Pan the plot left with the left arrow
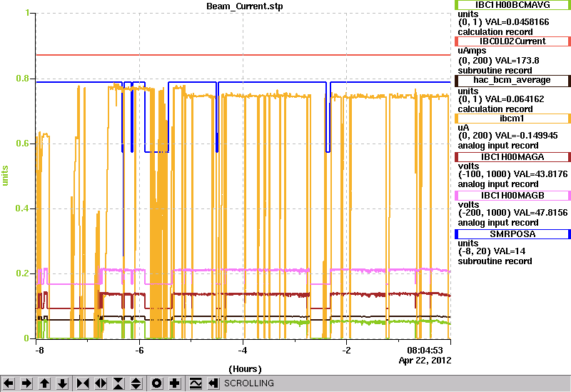This screenshot has height=392, width=571. tap(9, 383)
